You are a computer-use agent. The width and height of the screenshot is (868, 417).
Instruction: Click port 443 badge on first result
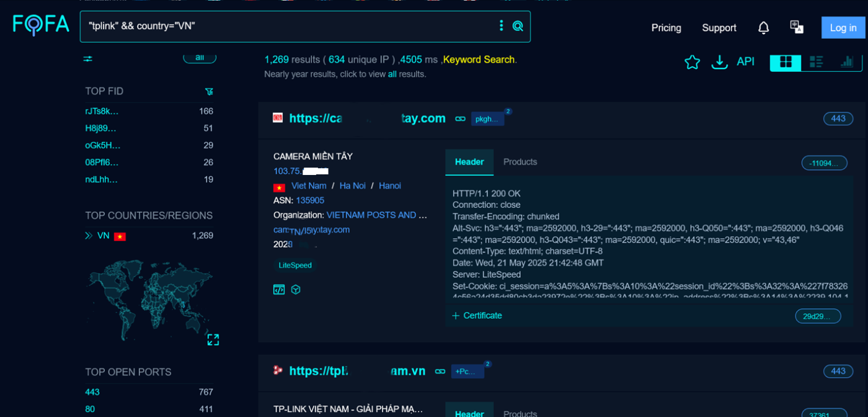click(x=838, y=119)
